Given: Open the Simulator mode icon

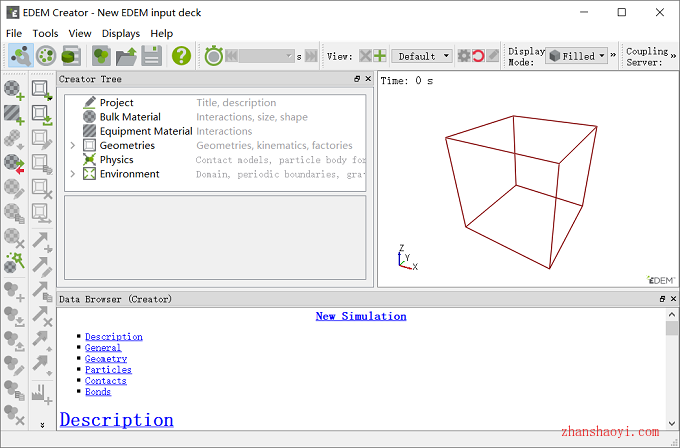Looking at the screenshot, I should pyautogui.click(x=46, y=56).
